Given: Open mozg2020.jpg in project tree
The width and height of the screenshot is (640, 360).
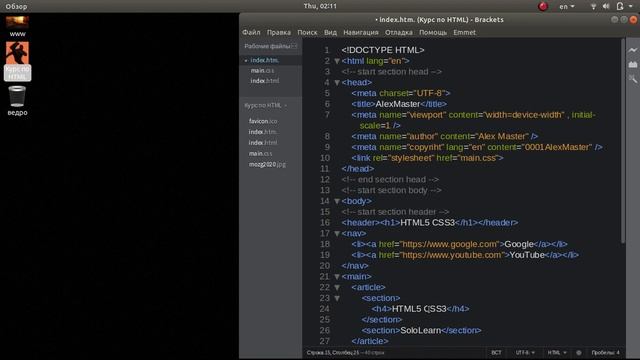Looking at the screenshot, I should 267,164.
